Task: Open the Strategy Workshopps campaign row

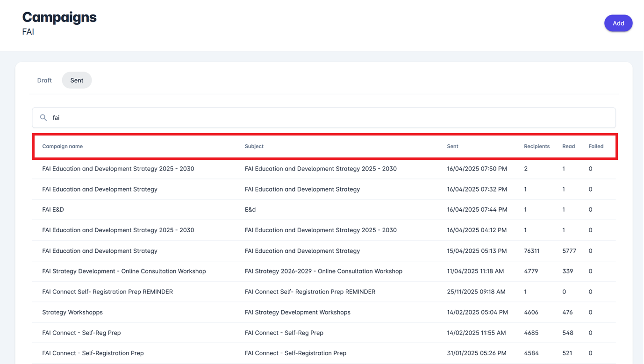Action: pos(72,312)
